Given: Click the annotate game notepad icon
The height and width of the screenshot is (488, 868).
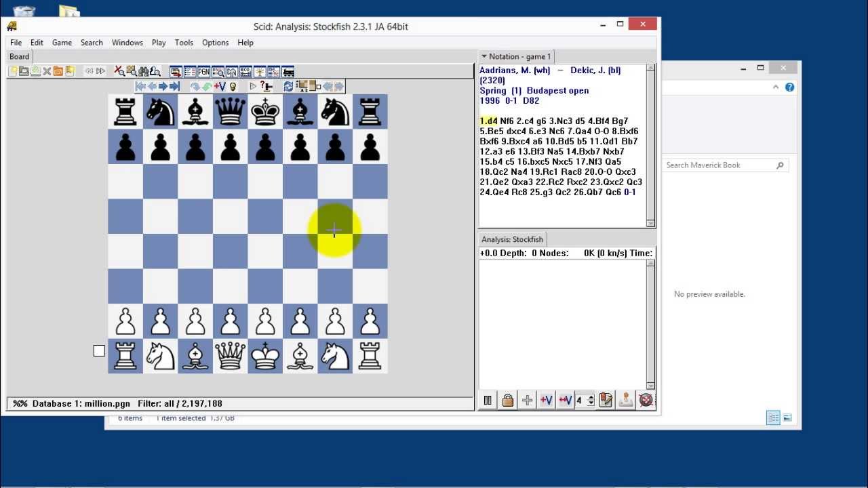Looking at the screenshot, I should [x=606, y=401].
